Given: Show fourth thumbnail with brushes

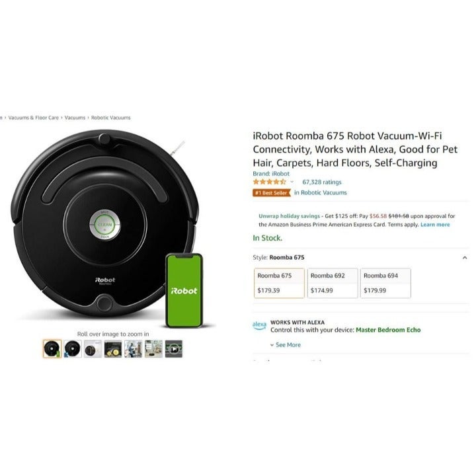Looking at the screenshot, I should click(113, 348).
